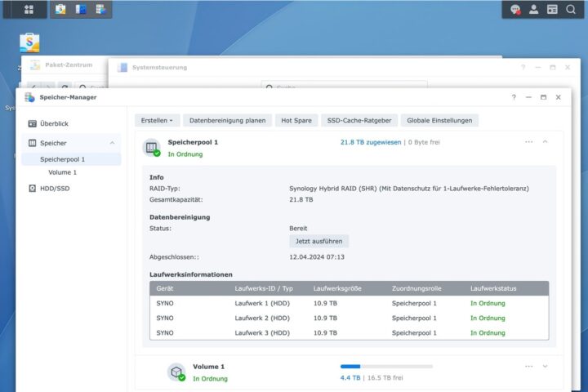Select Volume 1 in the sidebar tree
Screen dimensions: 588x392
coord(63,172)
